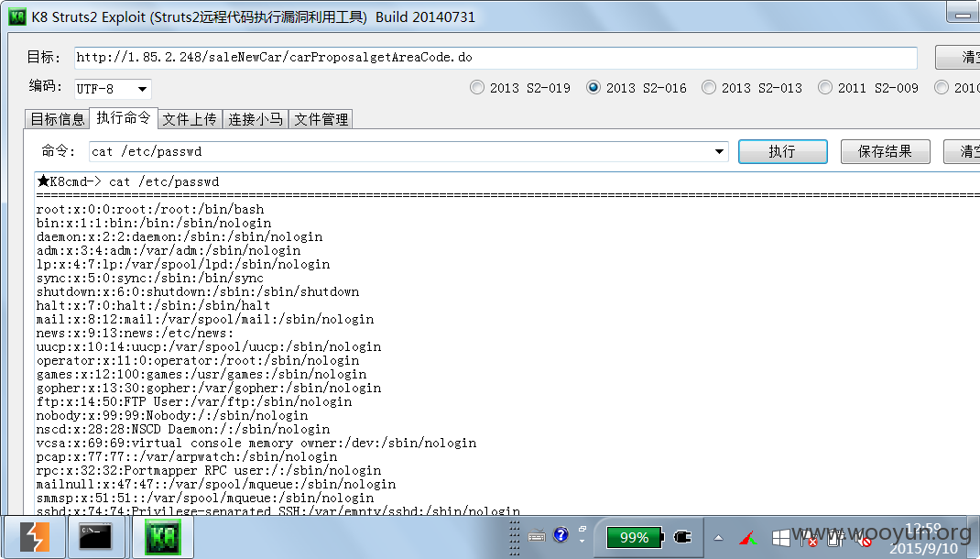The height and width of the screenshot is (559, 980).
Task: Switch to the 文件管理 tab
Action: (x=321, y=119)
